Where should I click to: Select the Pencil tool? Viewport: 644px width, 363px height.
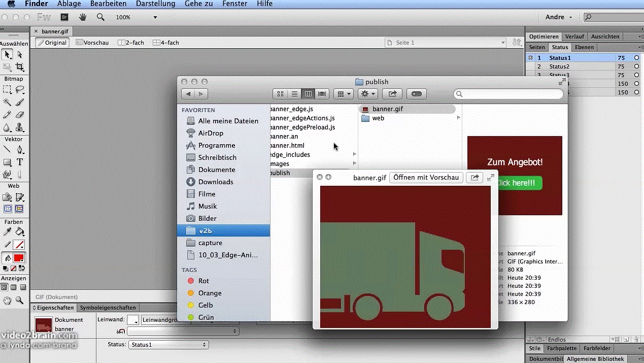(x=7, y=115)
